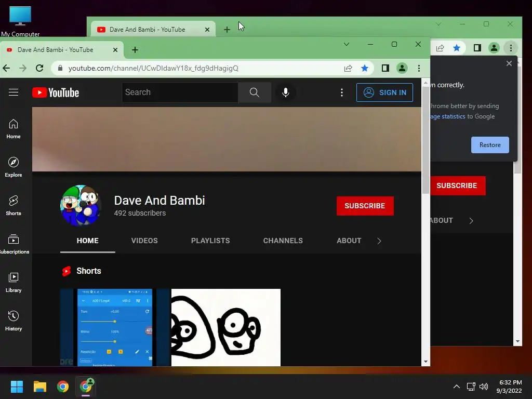Close the back window's YouTube tab
This screenshot has width=532, height=399.
click(207, 30)
